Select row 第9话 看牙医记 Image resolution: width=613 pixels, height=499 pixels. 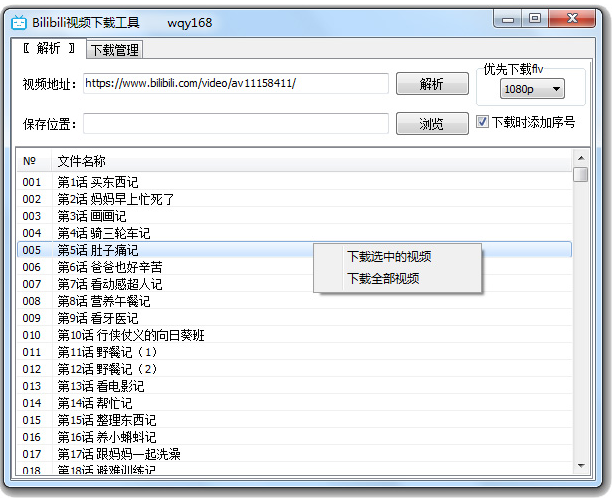coord(294,318)
